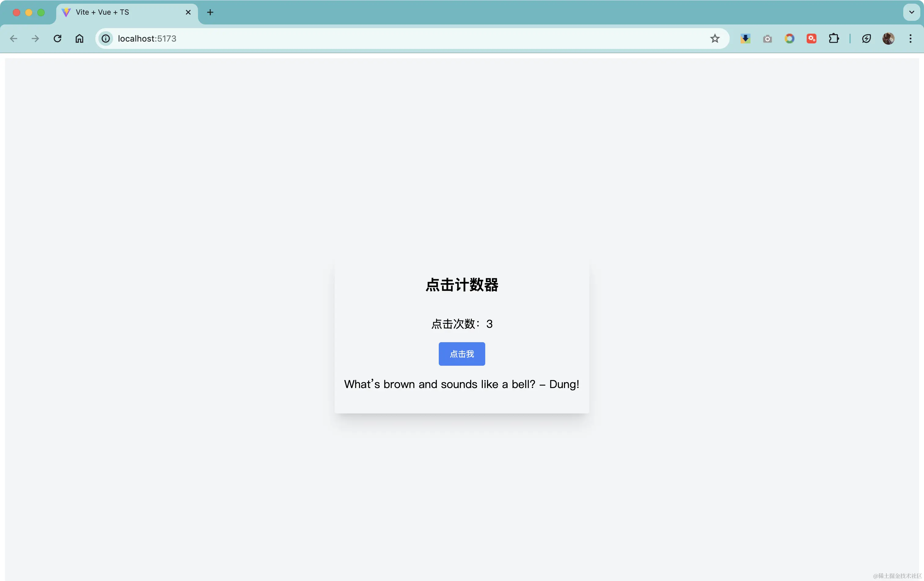This screenshot has width=924, height=581.
Task: Open the yellow download extension icon
Action: point(745,39)
